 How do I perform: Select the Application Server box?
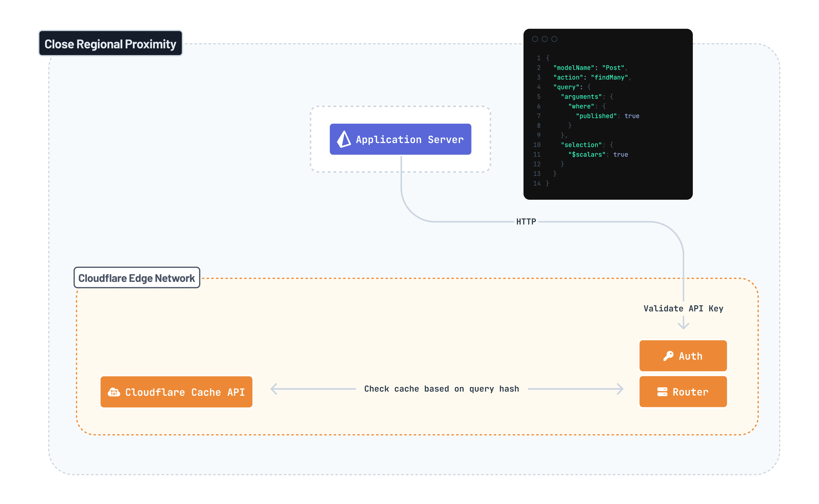[x=400, y=139]
